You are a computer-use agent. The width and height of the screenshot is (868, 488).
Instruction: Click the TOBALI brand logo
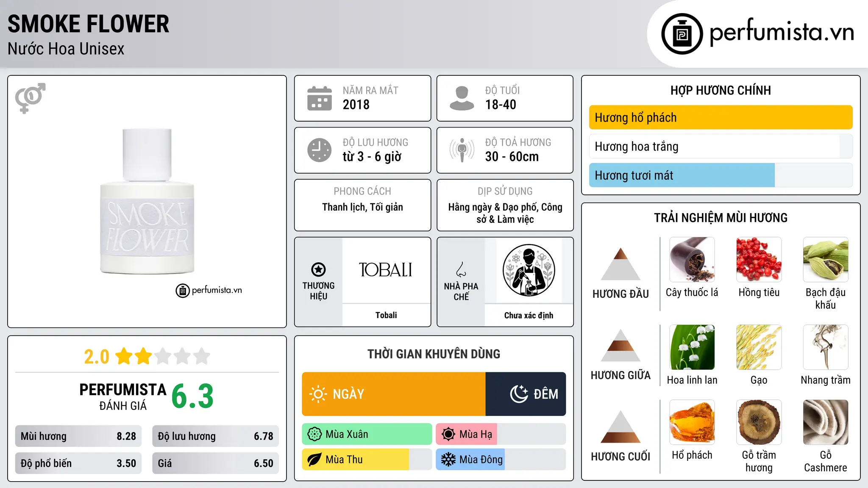point(386,270)
